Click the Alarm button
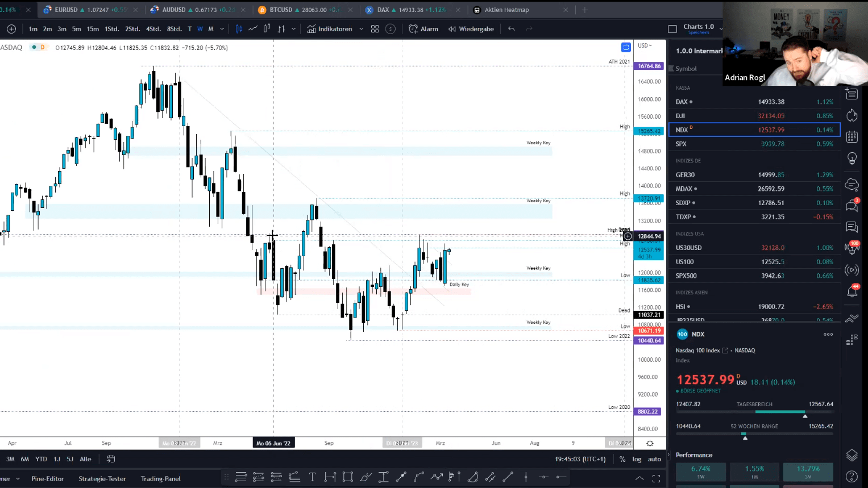The height and width of the screenshot is (488, 868). tap(423, 29)
